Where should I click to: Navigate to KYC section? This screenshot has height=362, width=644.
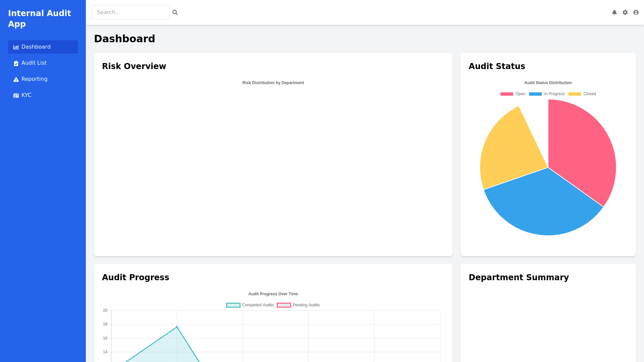pos(26,95)
